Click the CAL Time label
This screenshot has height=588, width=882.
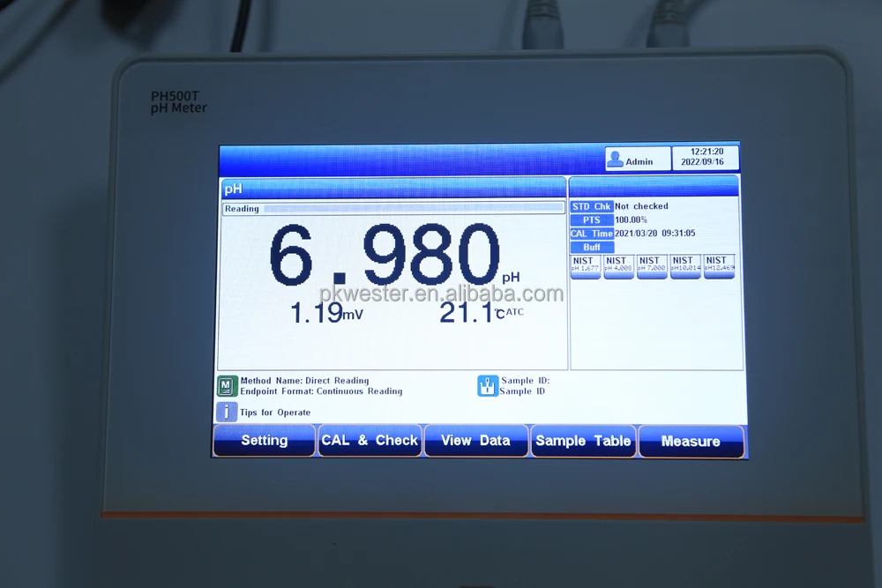click(591, 234)
